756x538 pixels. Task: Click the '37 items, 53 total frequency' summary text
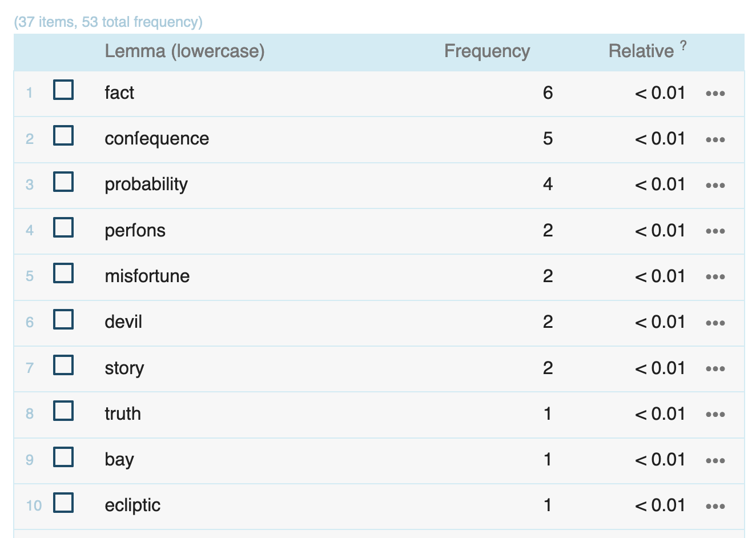(x=108, y=22)
